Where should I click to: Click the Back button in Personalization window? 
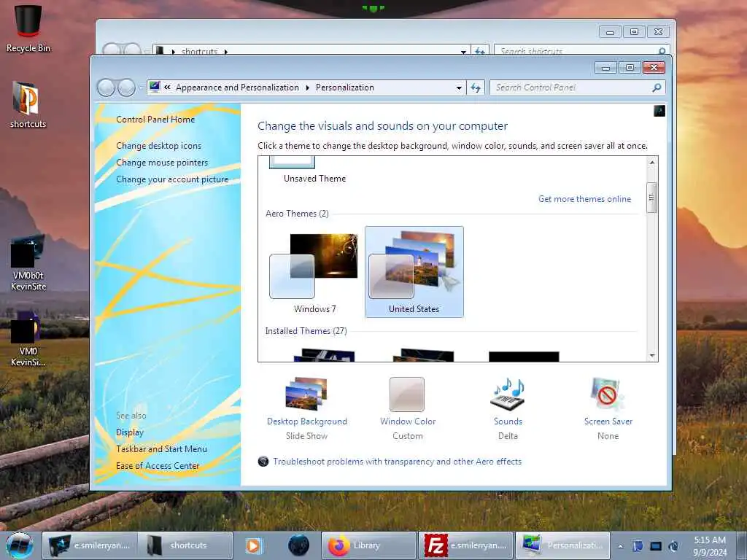coord(106,87)
